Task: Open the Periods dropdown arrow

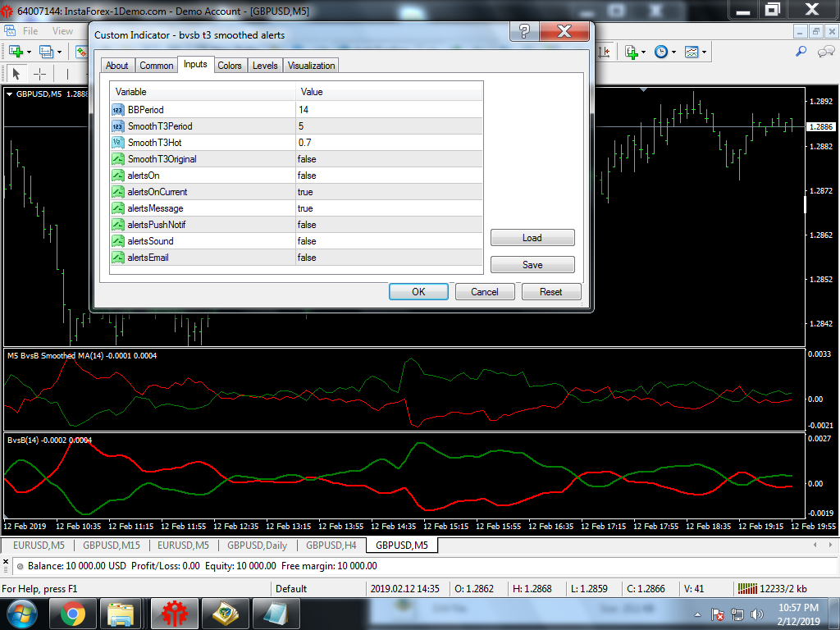Action: pos(673,52)
